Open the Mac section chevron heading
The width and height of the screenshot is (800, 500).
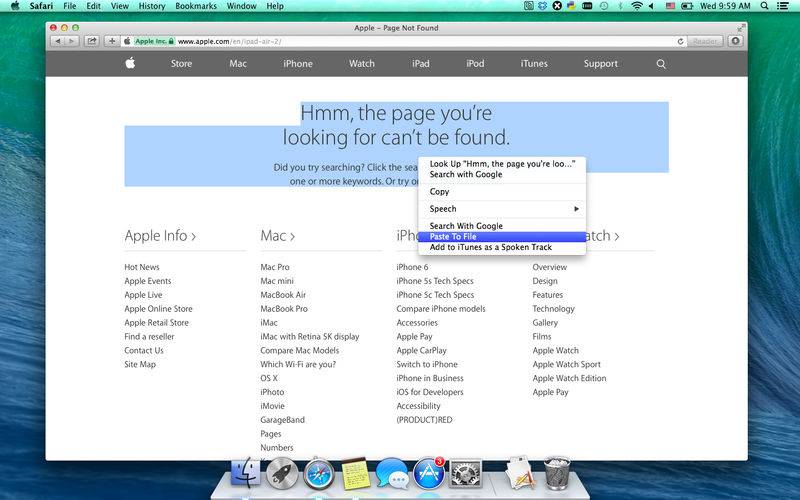278,236
